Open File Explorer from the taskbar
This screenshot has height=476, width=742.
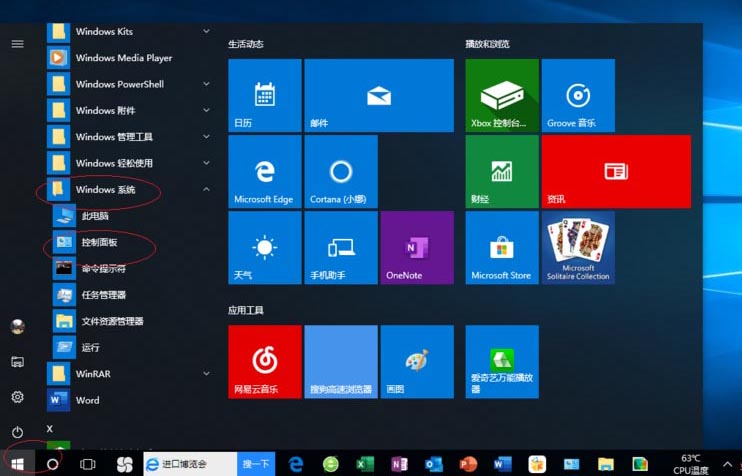pyautogui.click(x=606, y=464)
